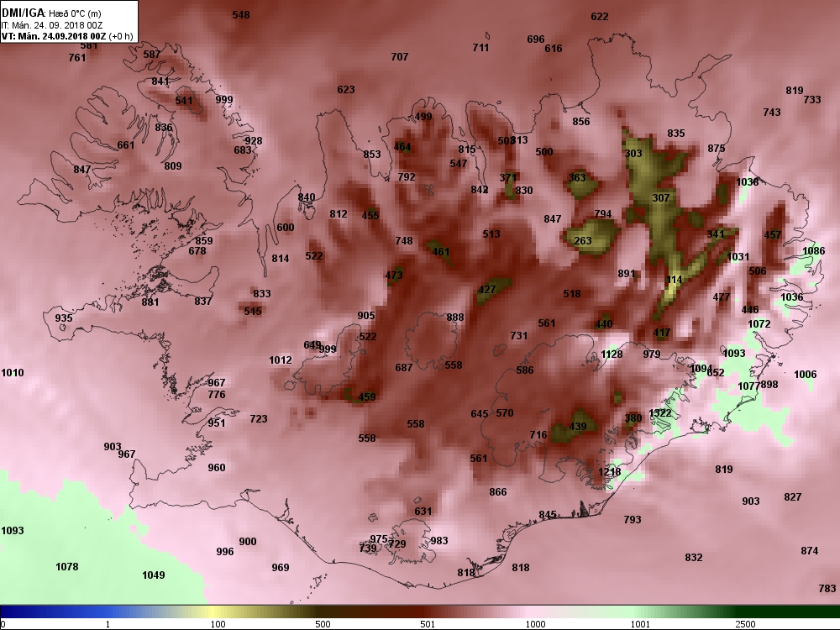This screenshot has width=840, height=630.
Task: Click the value '856'
Action: (x=580, y=122)
